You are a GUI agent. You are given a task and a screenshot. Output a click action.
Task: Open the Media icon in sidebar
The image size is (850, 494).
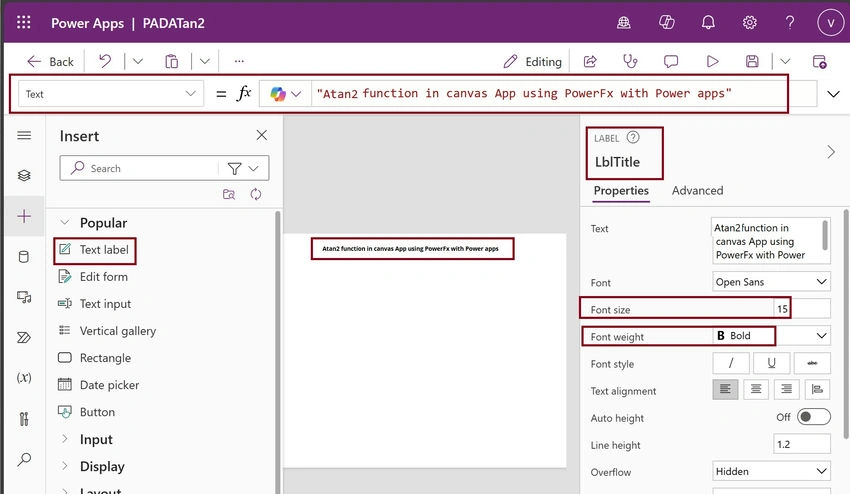[x=24, y=297]
